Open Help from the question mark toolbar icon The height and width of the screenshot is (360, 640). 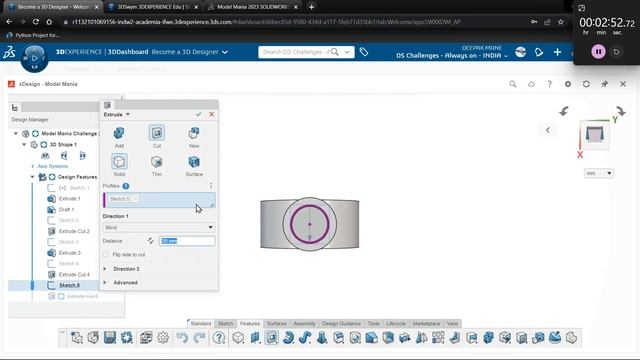click(x=219, y=338)
